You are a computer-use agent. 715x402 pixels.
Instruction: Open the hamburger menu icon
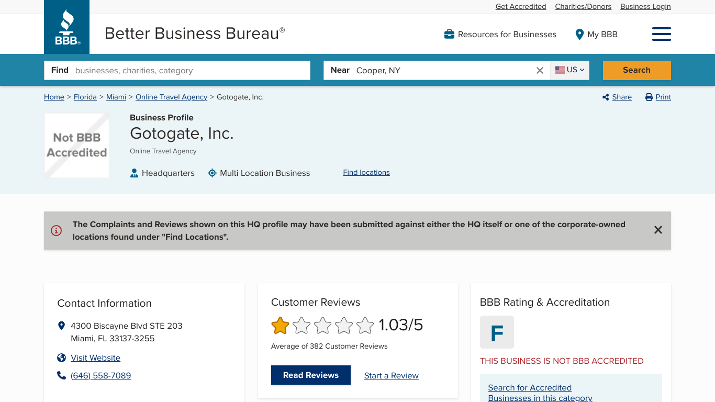(x=661, y=34)
